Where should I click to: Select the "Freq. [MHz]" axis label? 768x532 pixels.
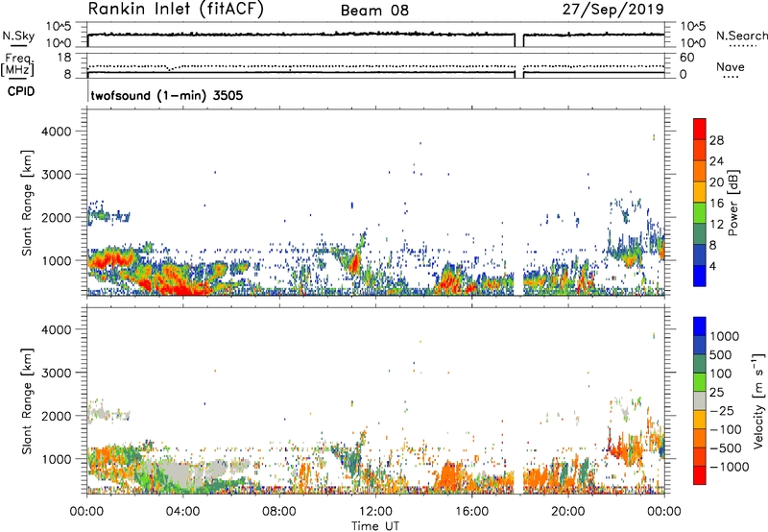(18, 65)
